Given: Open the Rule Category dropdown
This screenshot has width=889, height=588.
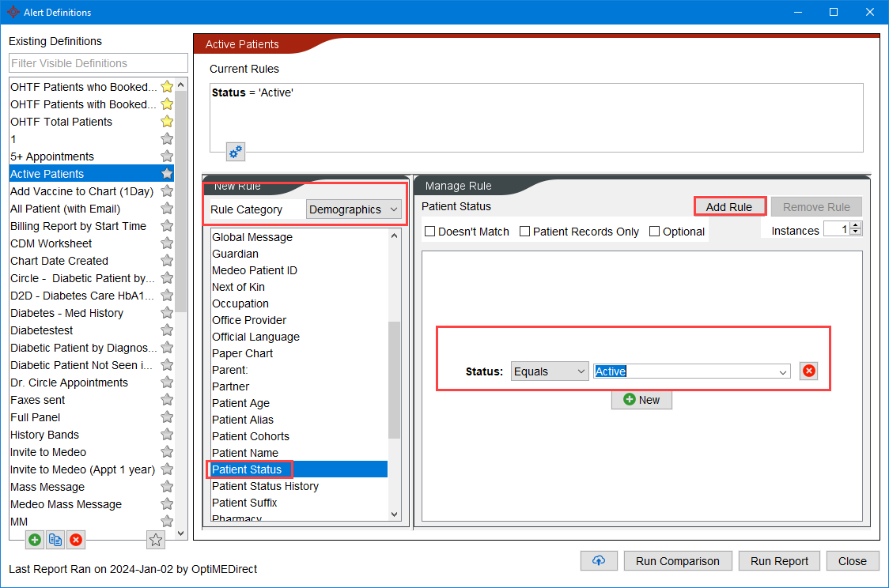Looking at the screenshot, I should tap(354, 209).
